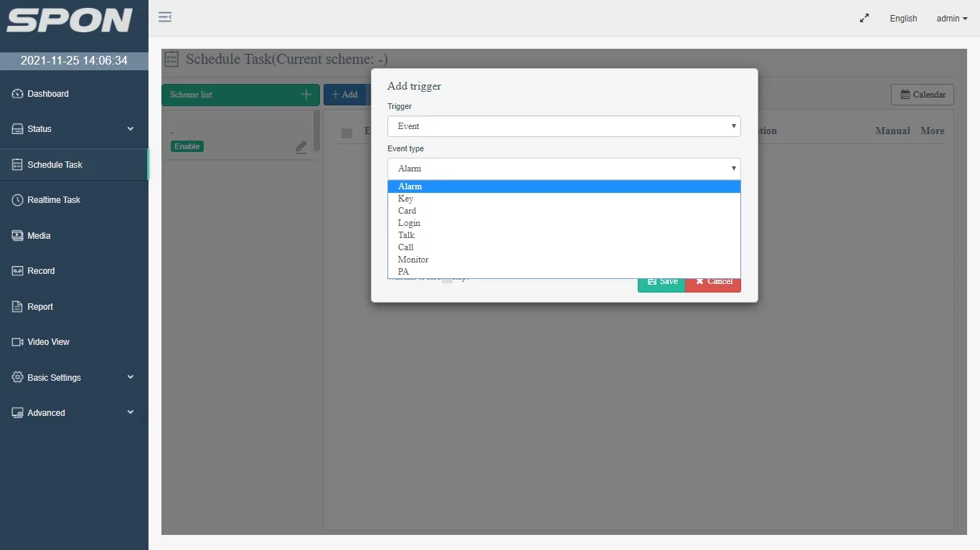The image size is (980, 550).
Task: Open the Record section icon
Action: [18, 271]
